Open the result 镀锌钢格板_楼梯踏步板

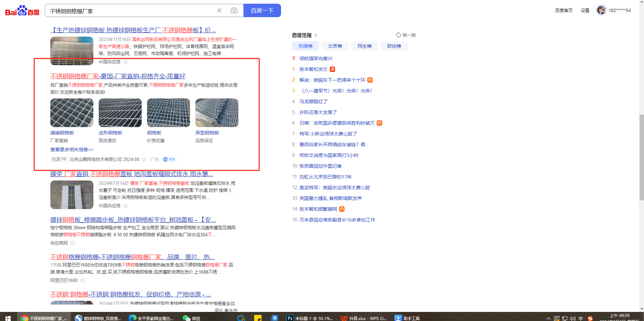tap(133, 219)
